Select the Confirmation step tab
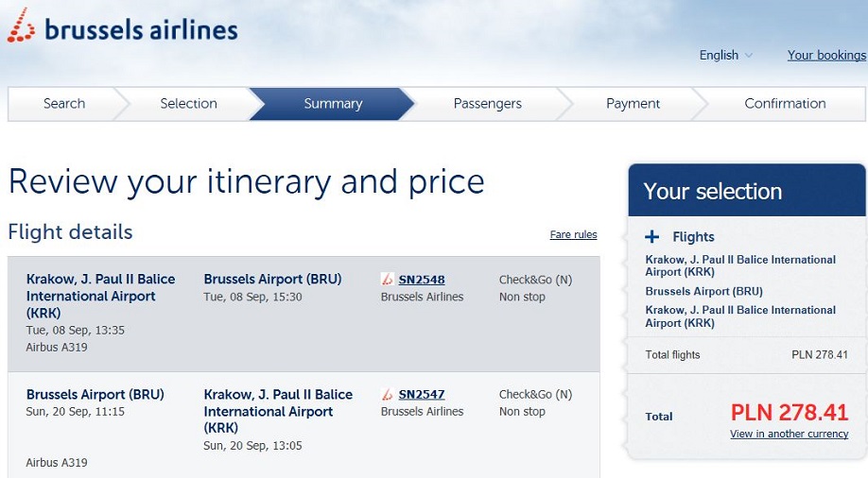The height and width of the screenshot is (478, 868). pyautogui.click(x=785, y=104)
